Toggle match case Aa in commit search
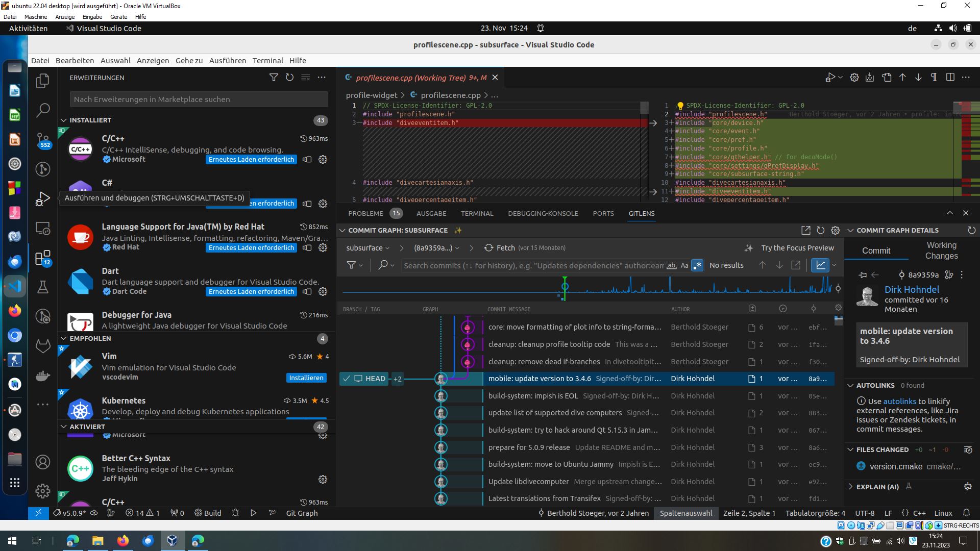Image resolution: width=980 pixels, height=551 pixels. [x=684, y=265]
